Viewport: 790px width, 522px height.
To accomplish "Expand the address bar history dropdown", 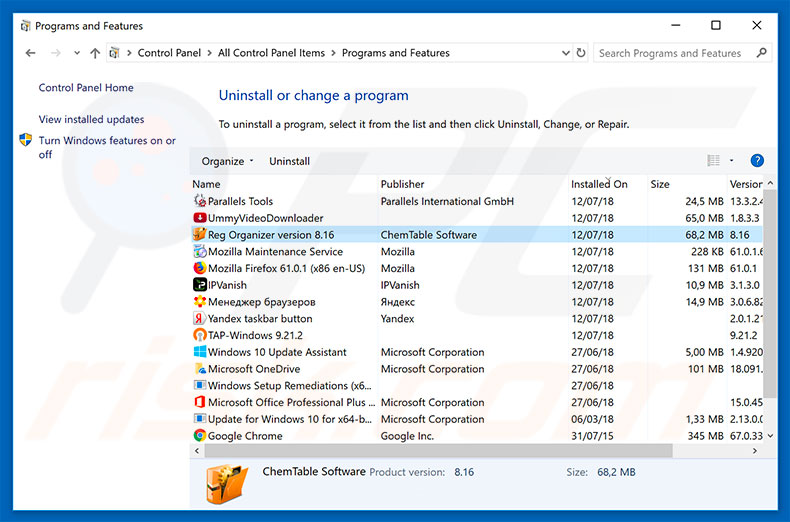I will pyautogui.click(x=565, y=53).
